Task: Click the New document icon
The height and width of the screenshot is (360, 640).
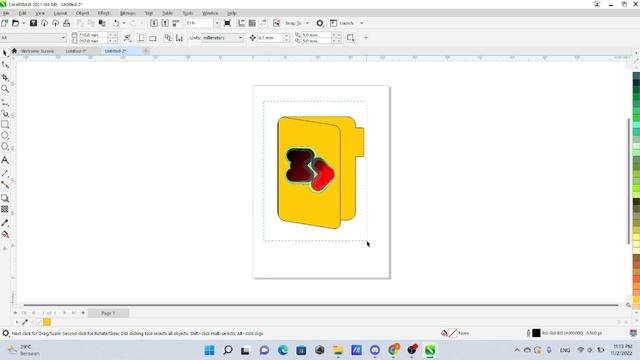Action: coord(4,23)
